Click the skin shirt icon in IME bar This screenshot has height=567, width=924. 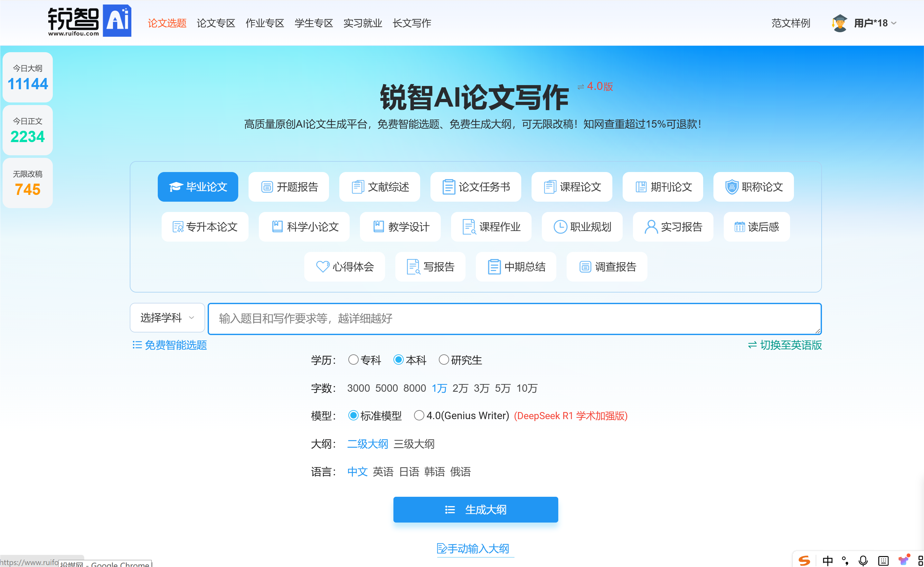(904, 560)
